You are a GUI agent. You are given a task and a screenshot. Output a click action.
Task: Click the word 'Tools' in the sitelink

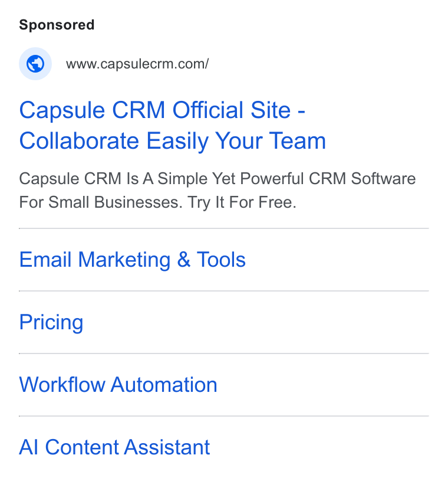221,260
